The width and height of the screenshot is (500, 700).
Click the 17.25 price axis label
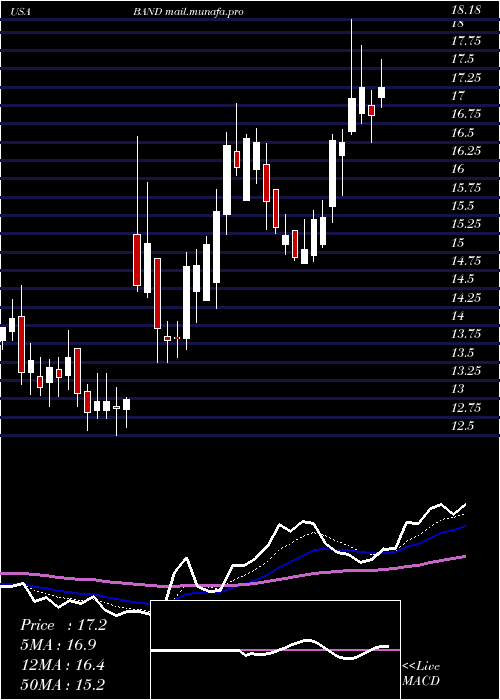466,78
